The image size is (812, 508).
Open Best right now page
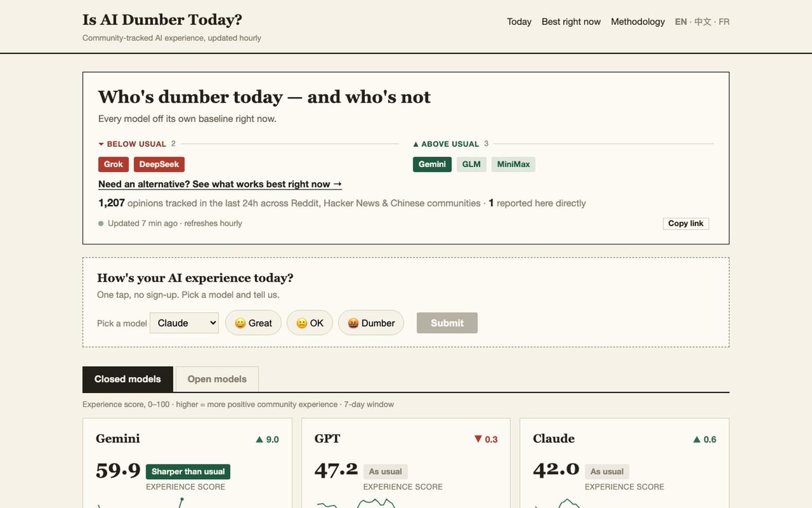pos(571,21)
